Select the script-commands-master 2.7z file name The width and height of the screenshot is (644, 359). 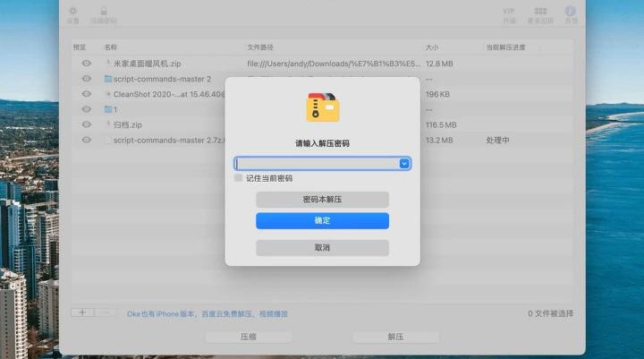(x=169, y=141)
